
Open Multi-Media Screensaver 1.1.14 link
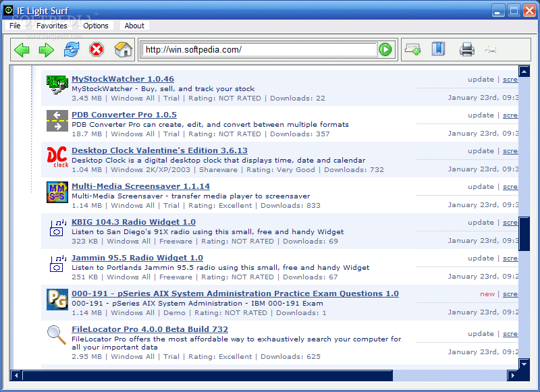click(x=140, y=186)
